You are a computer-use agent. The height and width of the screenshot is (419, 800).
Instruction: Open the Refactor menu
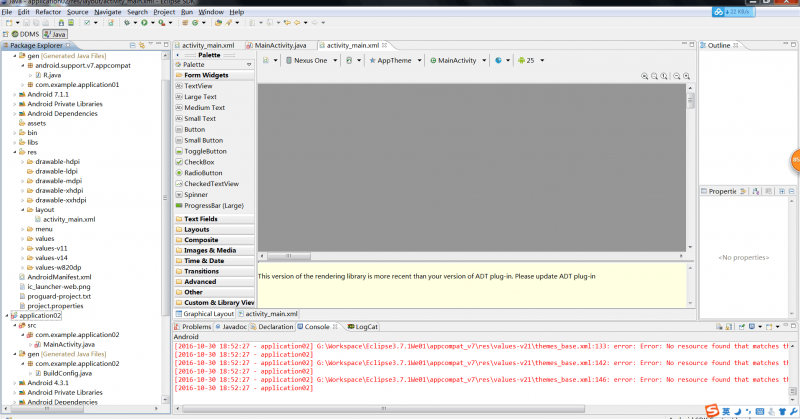point(48,11)
